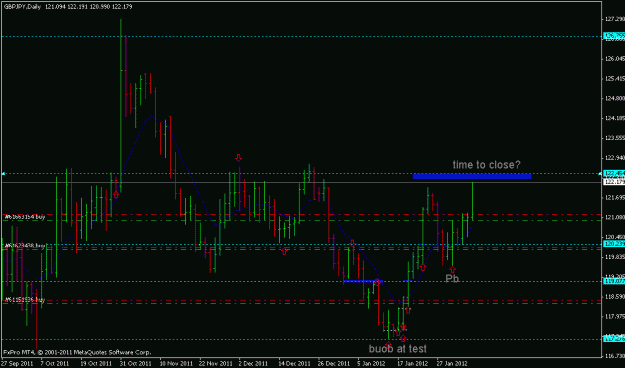This screenshot has height=368, width=625.
Task: Click the 27 Sep 2011 date label
Action: [17, 364]
